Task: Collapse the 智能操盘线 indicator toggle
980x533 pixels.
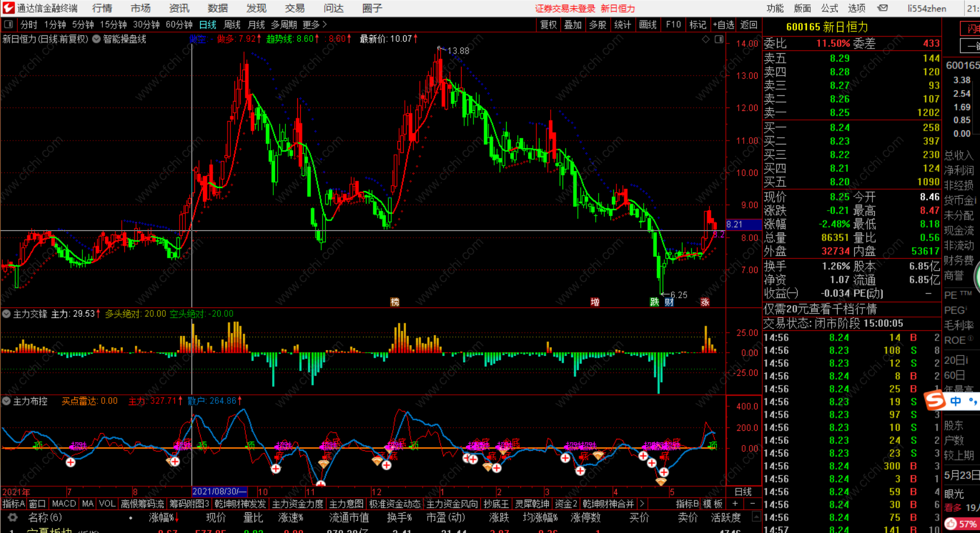Action: (x=96, y=39)
